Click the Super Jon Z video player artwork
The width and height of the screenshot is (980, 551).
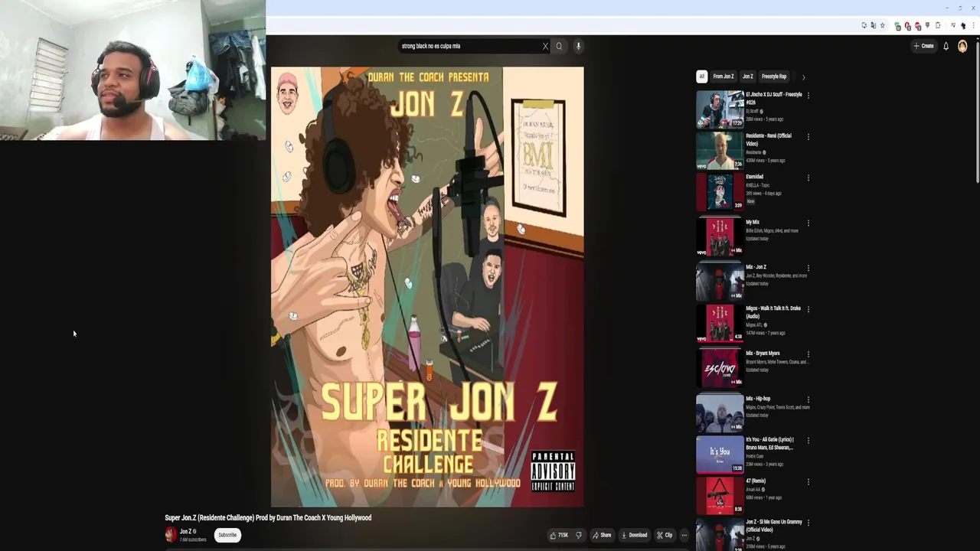click(x=427, y=287)
